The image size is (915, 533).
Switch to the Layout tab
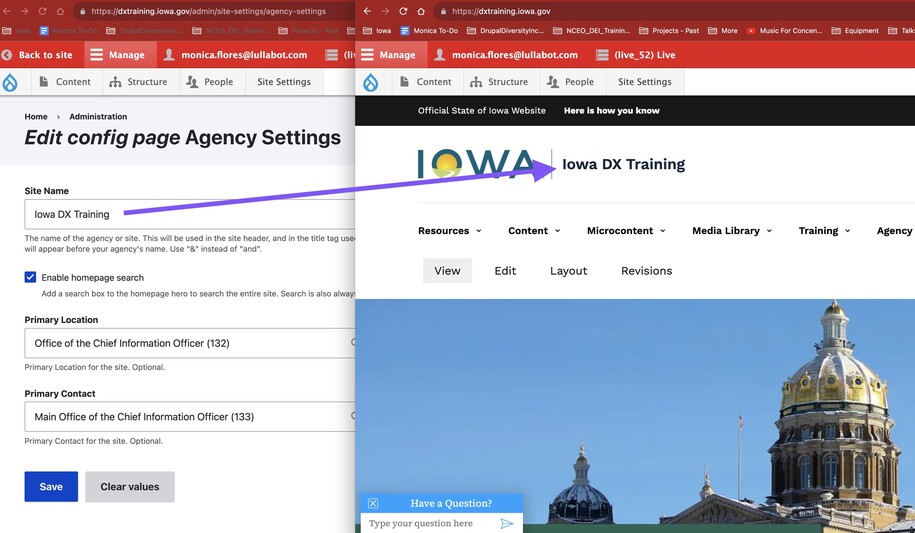click(x=568, y=271)
